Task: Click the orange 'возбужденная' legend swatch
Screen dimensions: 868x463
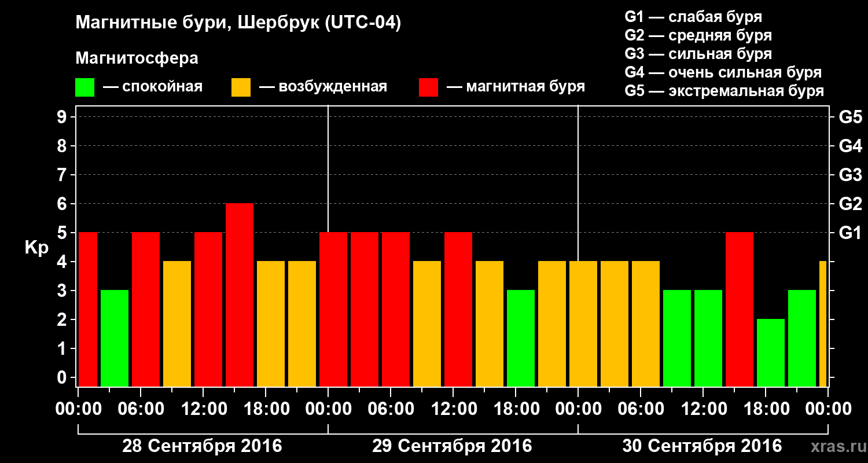Action: 241,87
